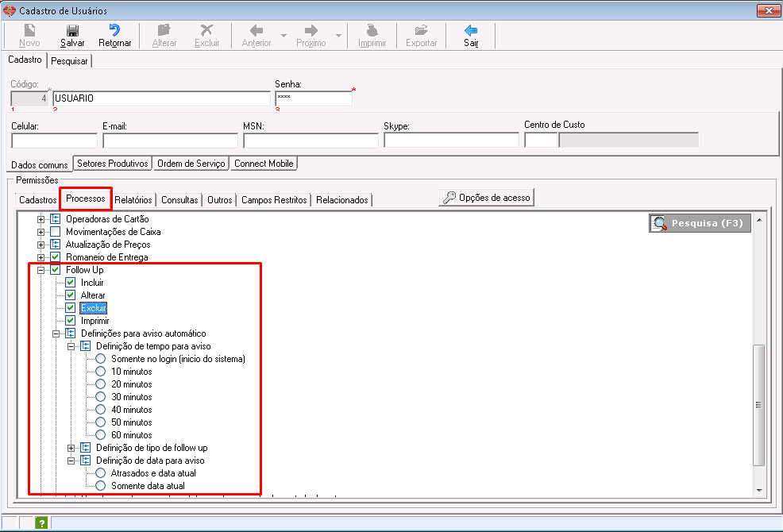783x532 pixels.
Task: Collapse the Definições para aviso automático node
Action: click(56, 333)
